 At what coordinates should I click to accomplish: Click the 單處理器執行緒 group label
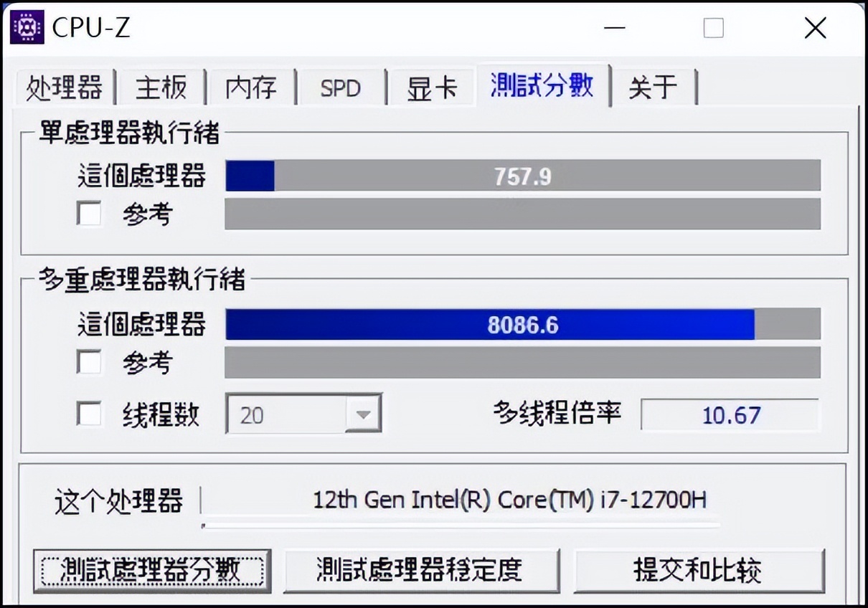coord(129,133)
